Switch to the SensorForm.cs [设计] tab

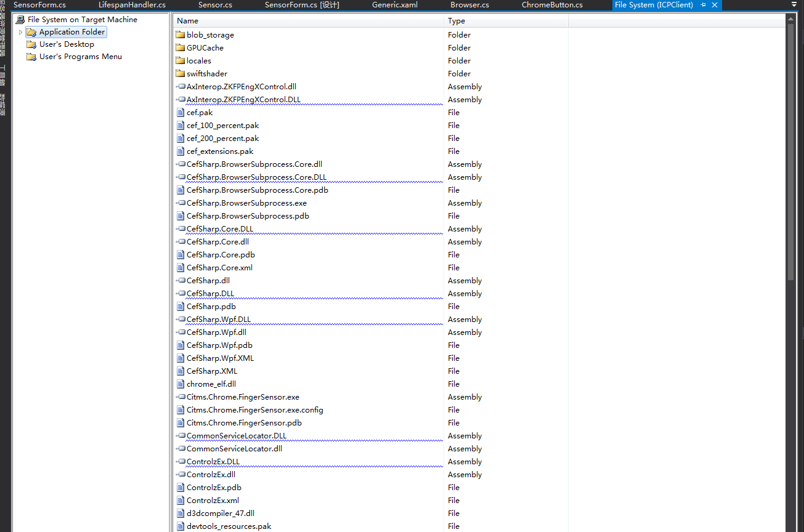302,5
